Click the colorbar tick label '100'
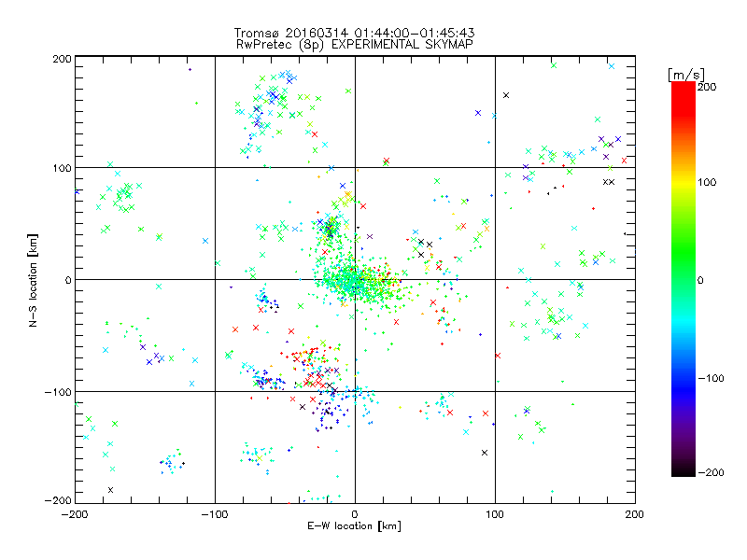The height and width of the screenshot is (560, 747). point(707,182)
